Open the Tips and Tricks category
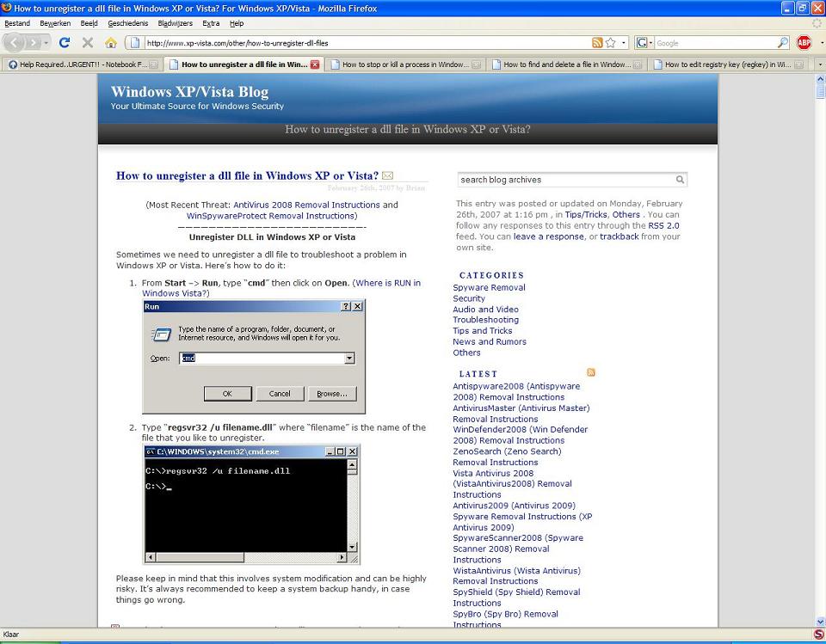The image size is (826, 644). point(483,331)
